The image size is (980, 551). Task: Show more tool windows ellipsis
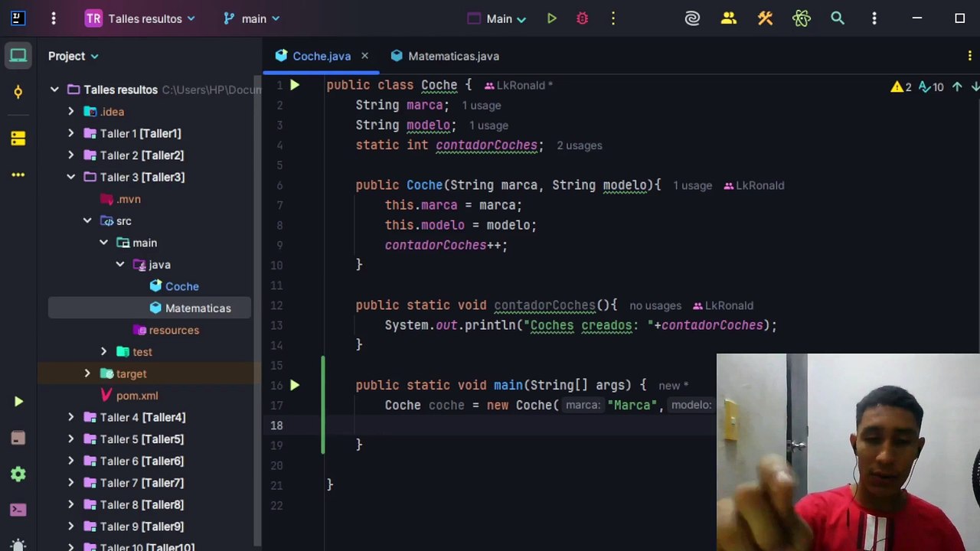18,175
